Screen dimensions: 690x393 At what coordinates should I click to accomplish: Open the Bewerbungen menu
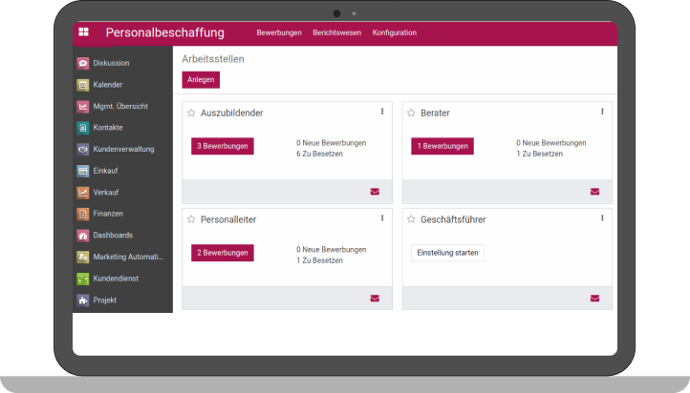279,33
